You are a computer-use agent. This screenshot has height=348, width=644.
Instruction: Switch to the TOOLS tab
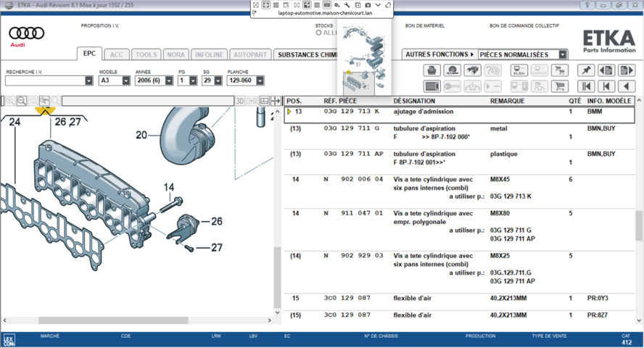(146, 54)
